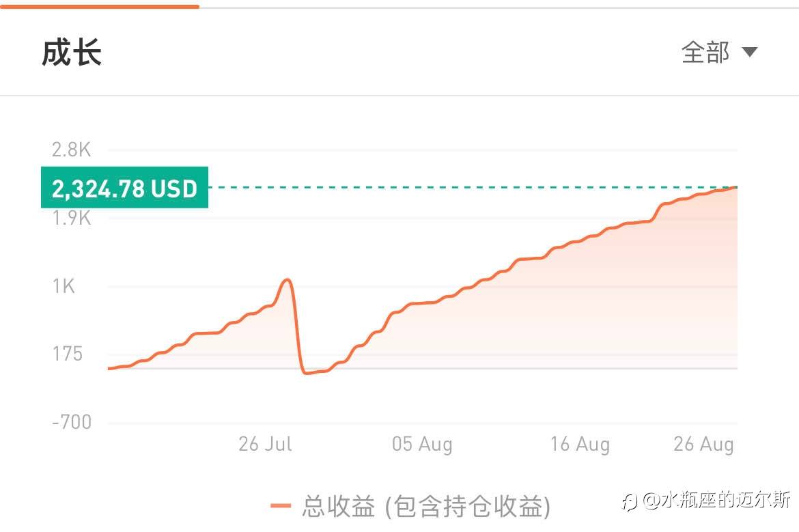Click the chart line's final endpoint
799x532 pixels.
coord(735,186)
